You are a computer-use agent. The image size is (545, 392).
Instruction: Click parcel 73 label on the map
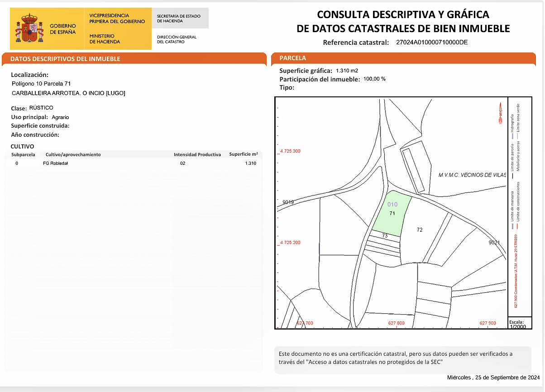tap(385, 236)
